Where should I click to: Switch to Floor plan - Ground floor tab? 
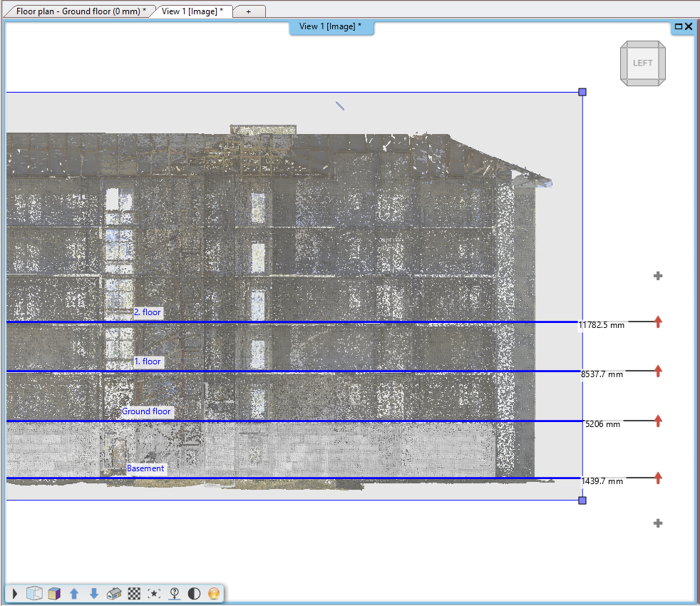click(81, 11)
